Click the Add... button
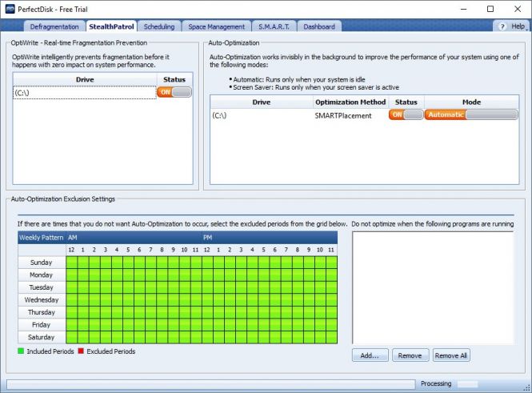 (370, 355)
